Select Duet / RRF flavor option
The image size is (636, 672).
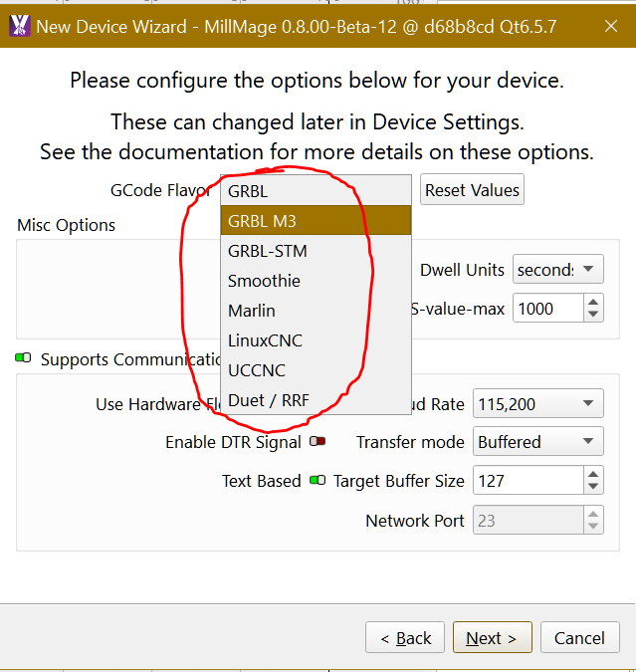click(316, 400)
